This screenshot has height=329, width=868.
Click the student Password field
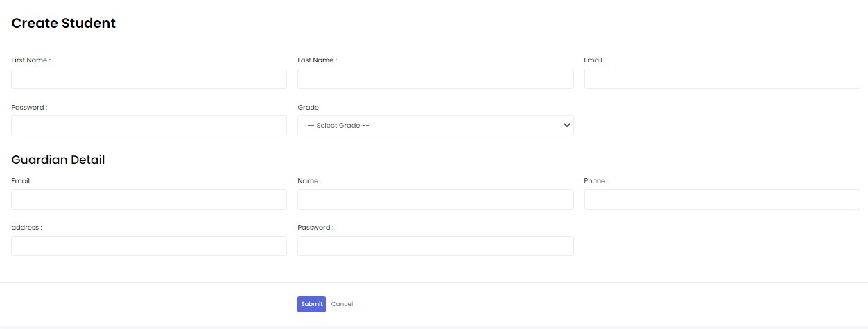click(149, 125)
